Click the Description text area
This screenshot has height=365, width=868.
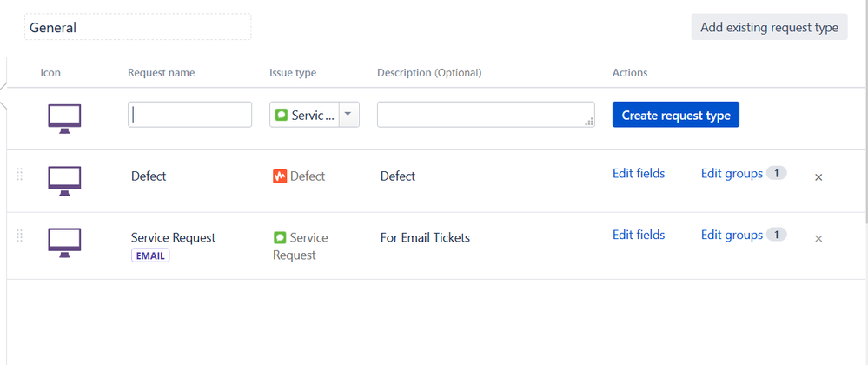(x=486, y=115)
